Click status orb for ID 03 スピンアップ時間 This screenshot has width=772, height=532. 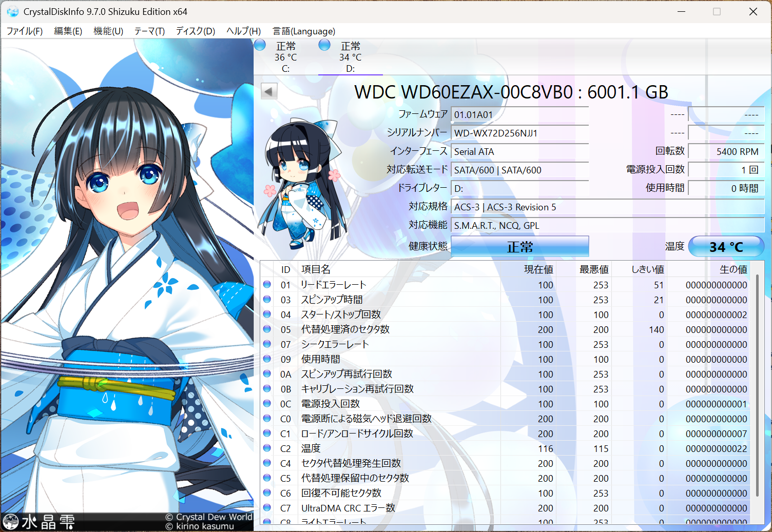click(x=267, y=299)
